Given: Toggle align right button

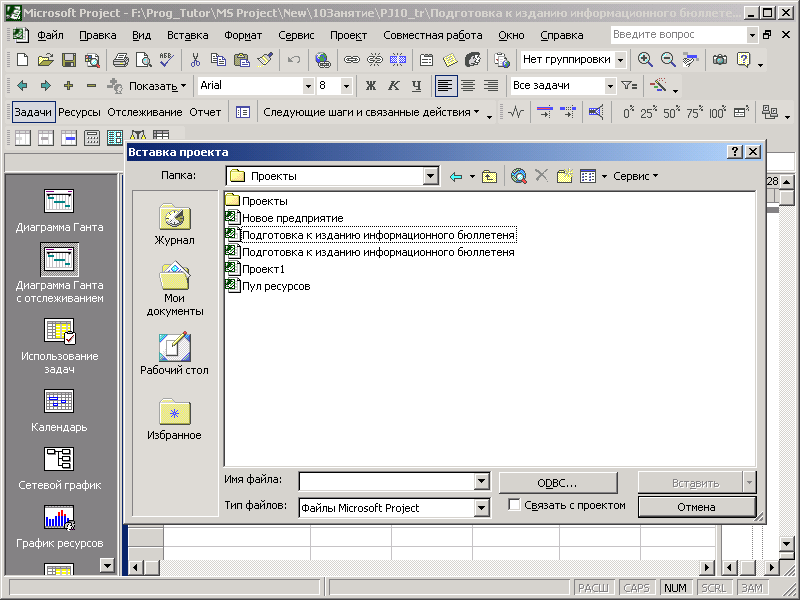Looking at the screenshot, I should click(491, 86).
